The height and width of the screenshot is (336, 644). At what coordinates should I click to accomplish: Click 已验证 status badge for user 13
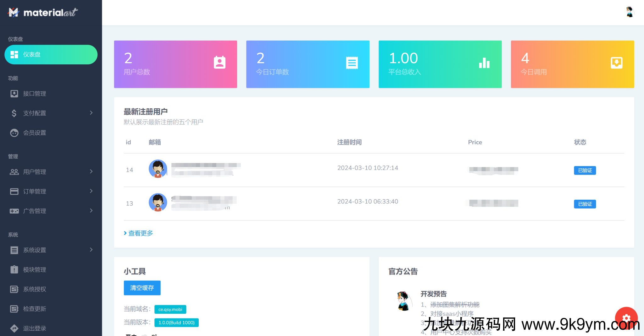(585, 204)
